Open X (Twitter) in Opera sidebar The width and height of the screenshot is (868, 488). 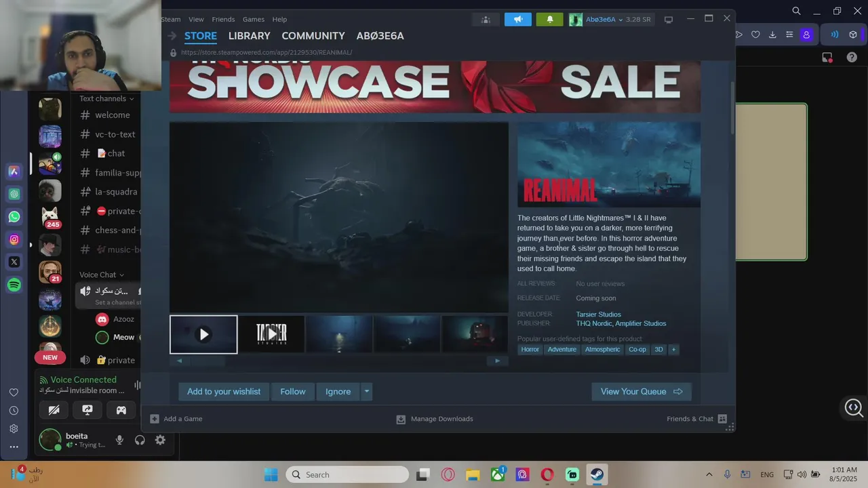[x=14, y=262]
